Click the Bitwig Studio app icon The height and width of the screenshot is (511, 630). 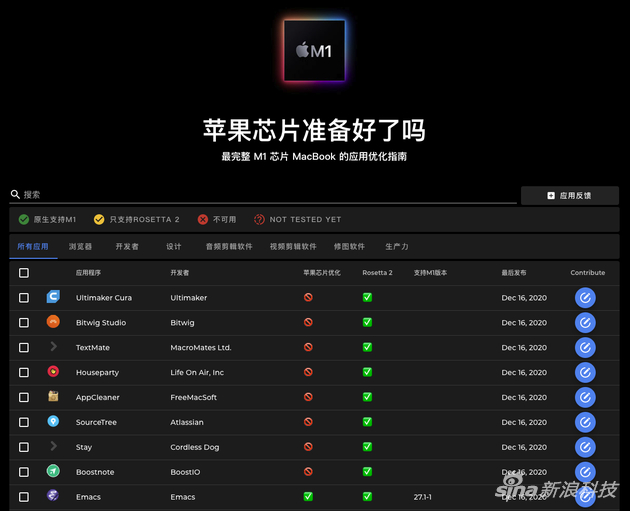pyautogui.click(x=53, y=322)
